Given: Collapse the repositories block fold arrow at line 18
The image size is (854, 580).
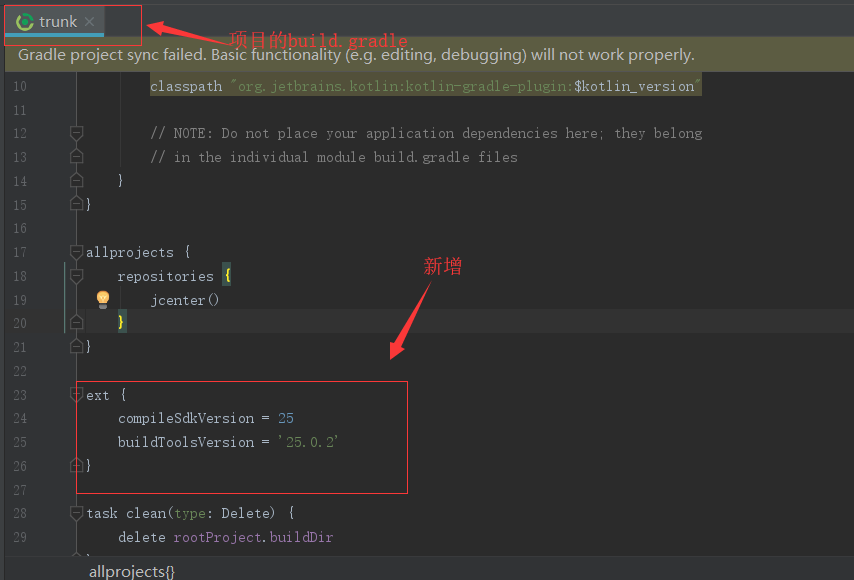Looking at the screenshot, I should pos(75,276).
